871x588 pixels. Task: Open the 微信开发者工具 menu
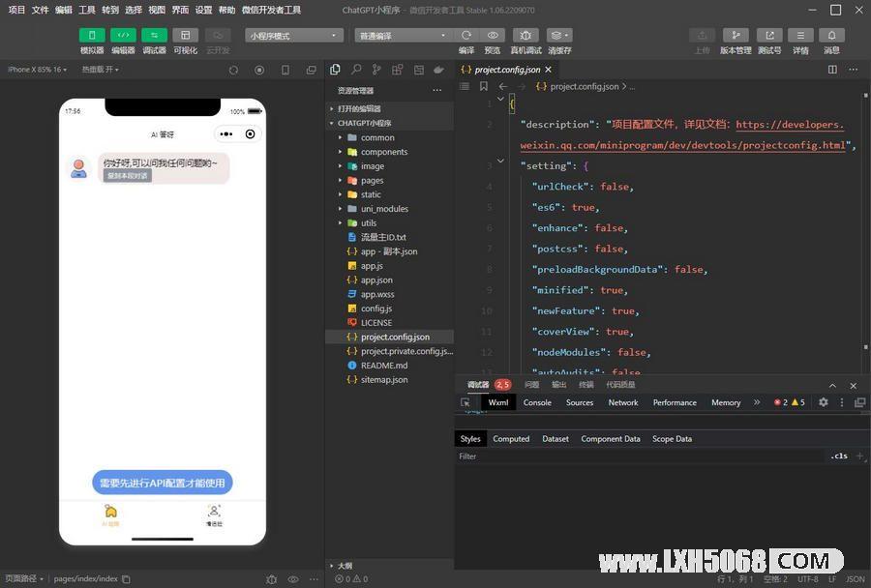click(271, 10)
